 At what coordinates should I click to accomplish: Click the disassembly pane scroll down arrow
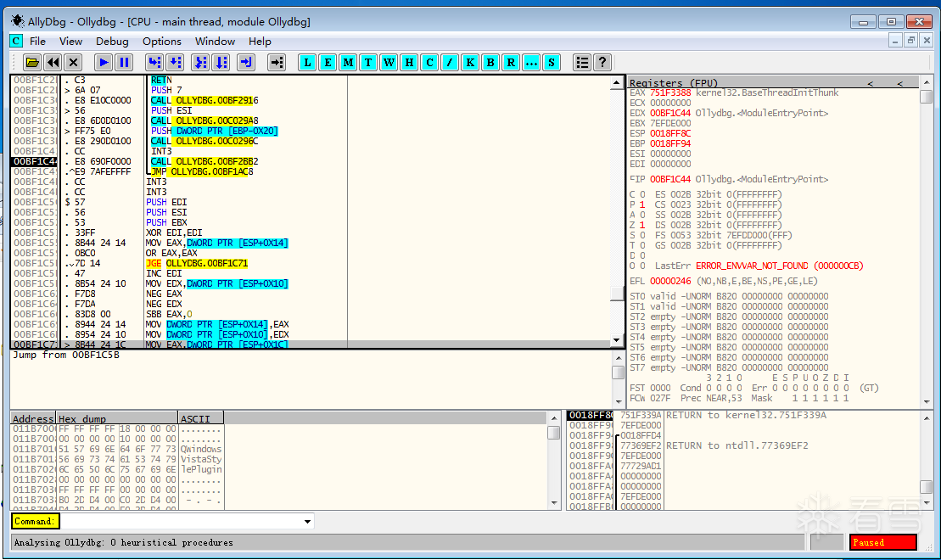617,340
